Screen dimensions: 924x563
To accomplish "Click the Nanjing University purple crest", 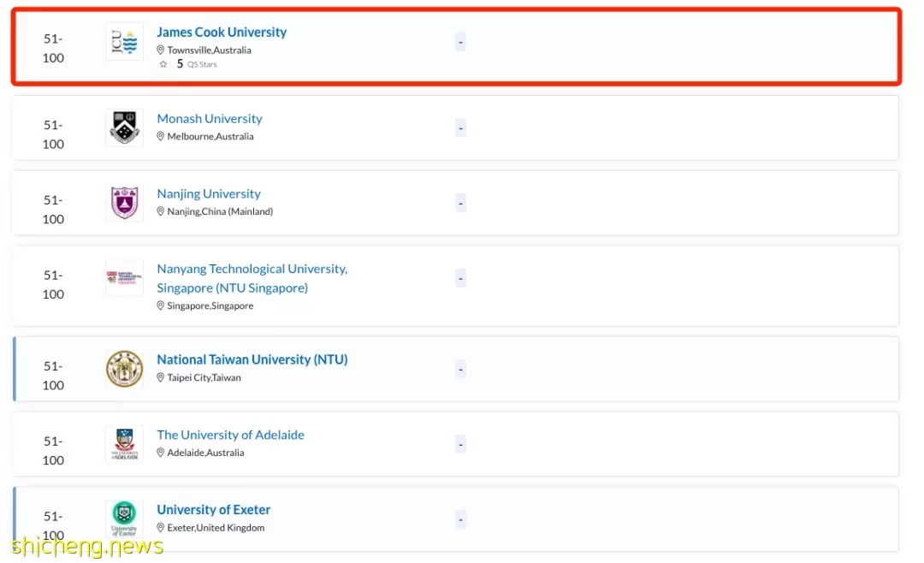I will (124, 203).
